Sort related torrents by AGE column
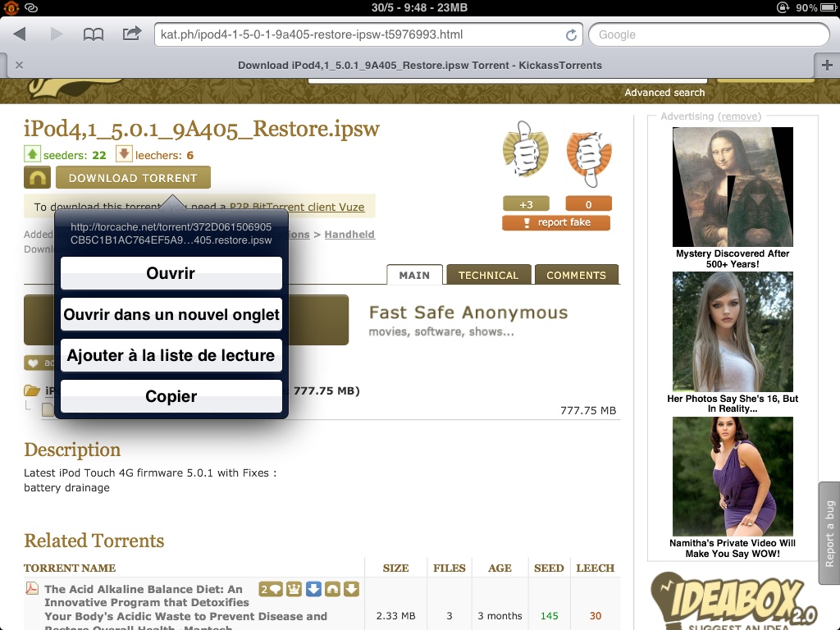This screenshot has width=840, height=630. (500, 568)
